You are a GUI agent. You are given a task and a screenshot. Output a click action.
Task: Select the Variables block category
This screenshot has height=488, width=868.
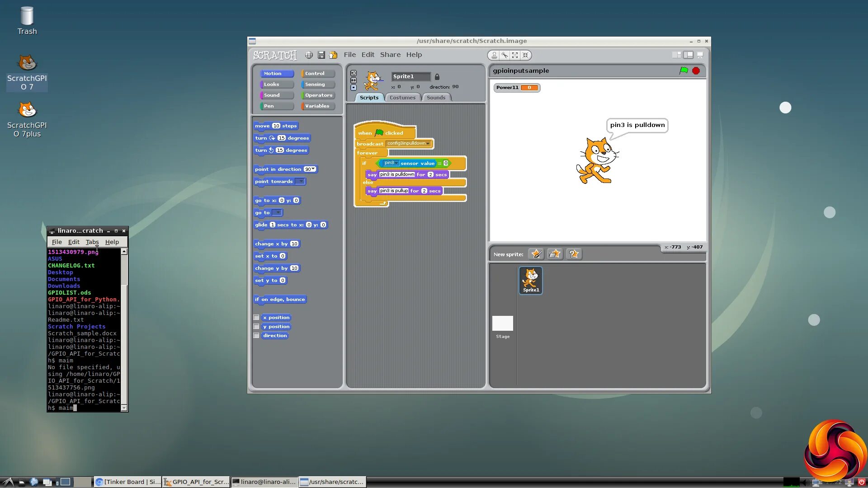click(318, 106)
